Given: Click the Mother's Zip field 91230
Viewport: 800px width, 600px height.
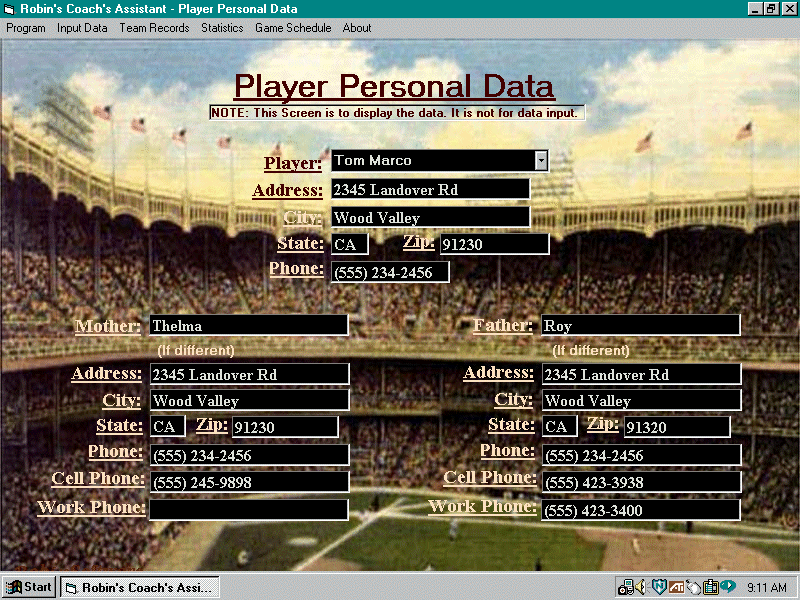Looking at the screenshot, I should point(285,427).
